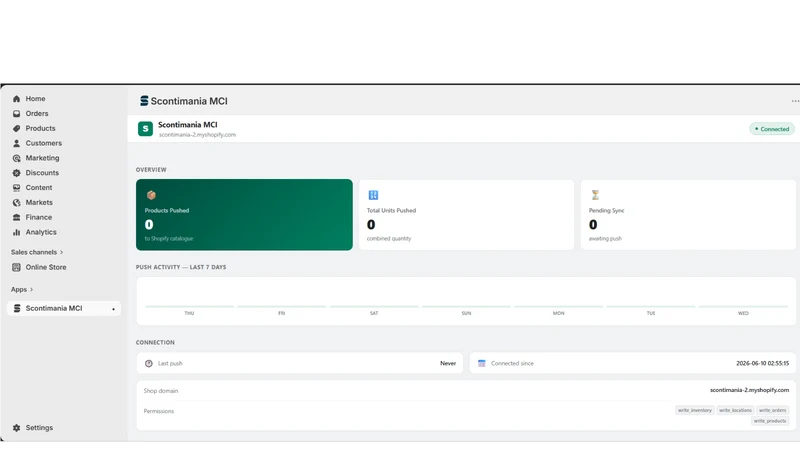This screenshot has height=450, width=800.
Task: Click the Scontimania MCI page title
Action: click(189, 101)
